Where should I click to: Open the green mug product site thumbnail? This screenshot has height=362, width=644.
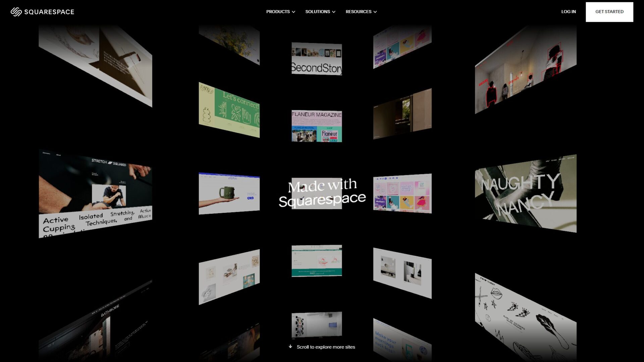[x=229, y=193]
